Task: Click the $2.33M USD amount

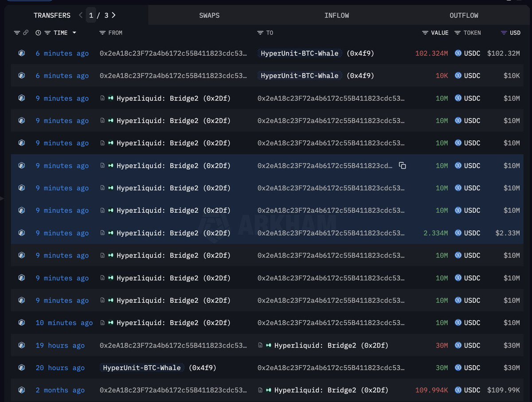Action: click(x=508, y=233)
